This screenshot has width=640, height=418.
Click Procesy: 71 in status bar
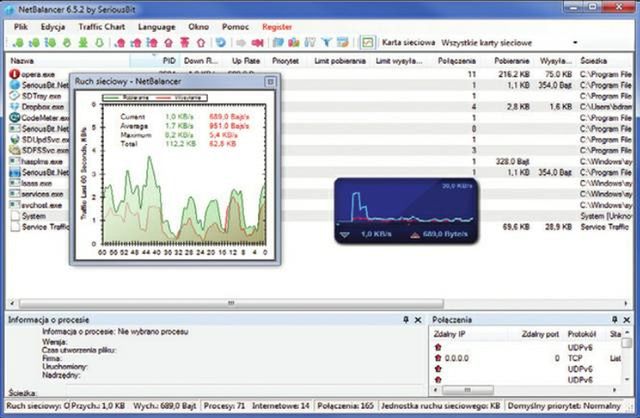click(224, 406)
